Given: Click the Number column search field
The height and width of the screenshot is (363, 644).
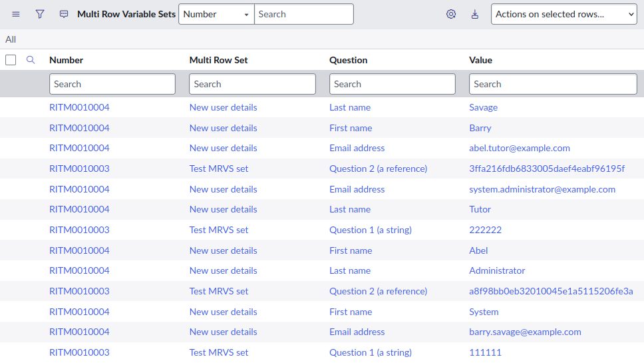Looking at the screenshot, I should point(112,84).
